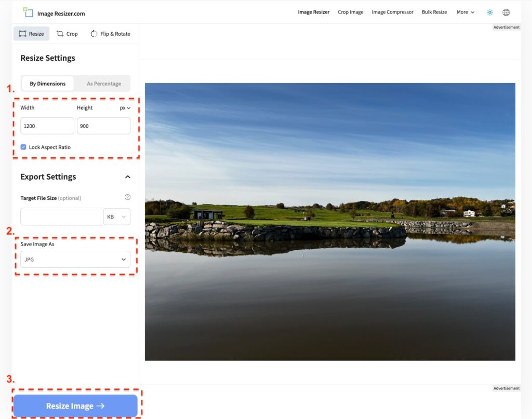Click the Width input field
The image size is (532, 419).
coord(47,126)
